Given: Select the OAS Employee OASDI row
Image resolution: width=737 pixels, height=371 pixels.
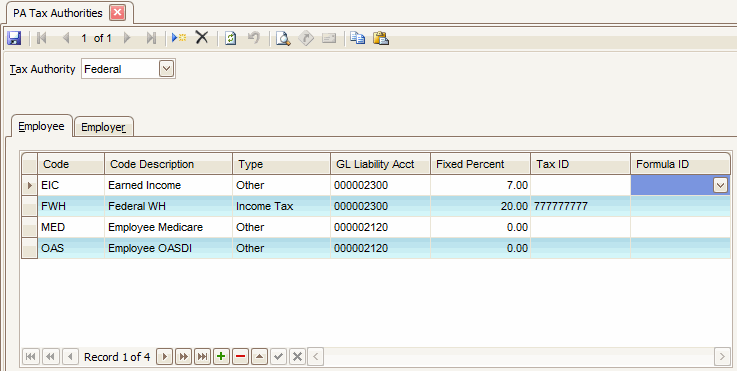Looking at the screenshot, I should point(376,248).
